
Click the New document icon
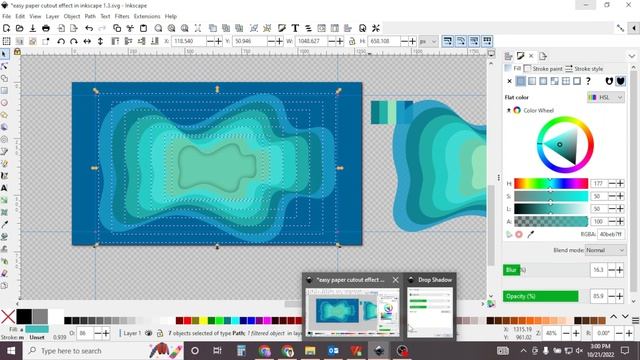pyautogui.click(x=7, y=28)
